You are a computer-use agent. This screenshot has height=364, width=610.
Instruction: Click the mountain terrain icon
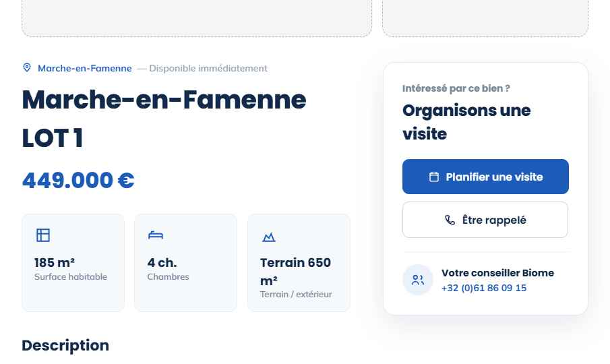pyautogui.click(x=268, y=237)
